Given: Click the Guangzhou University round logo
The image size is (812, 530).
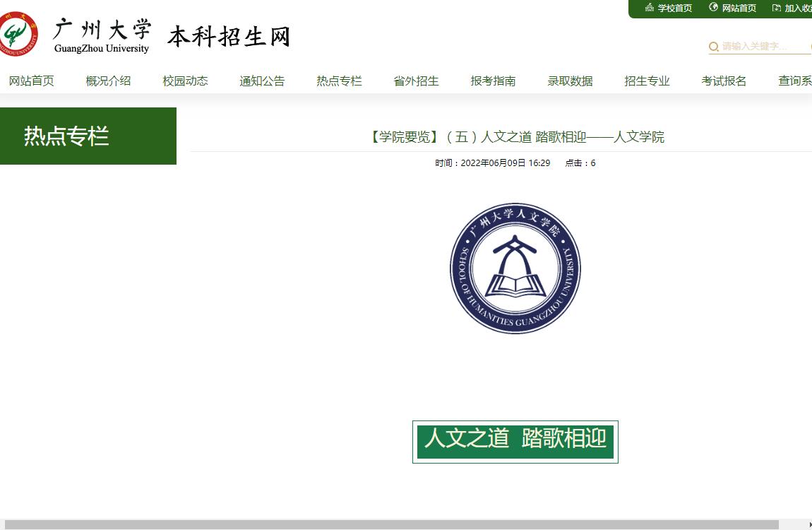Looking at the screenshot, I should coord(18,34).
